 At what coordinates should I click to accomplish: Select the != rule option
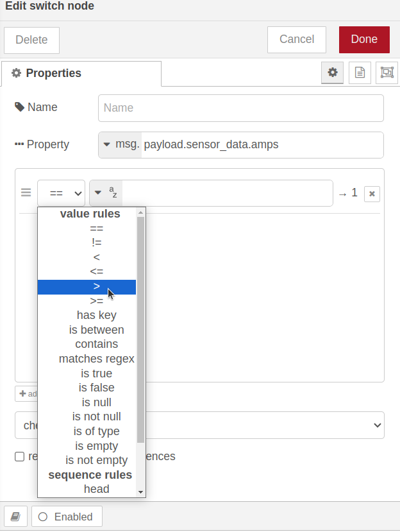tap(87, 243)
